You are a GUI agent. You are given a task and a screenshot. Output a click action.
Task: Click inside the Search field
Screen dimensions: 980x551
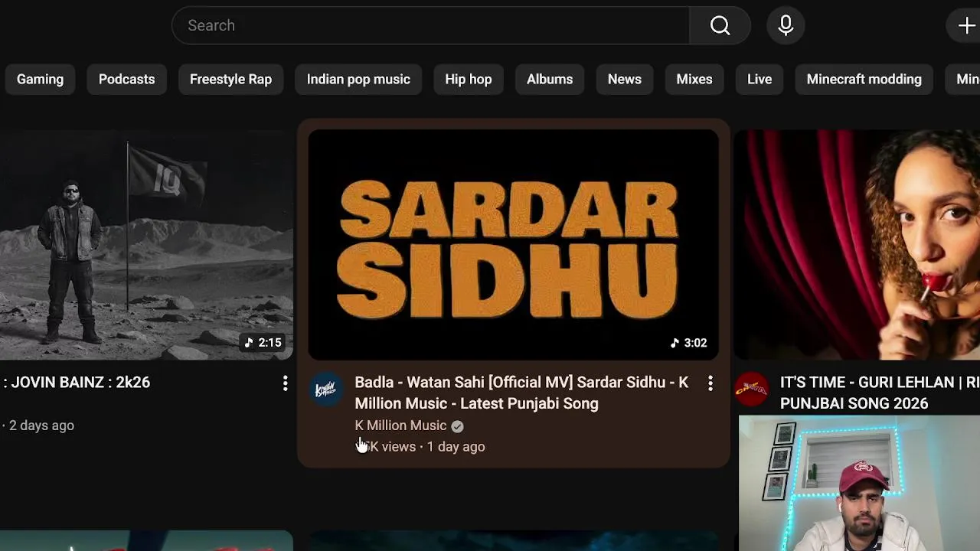430,25
